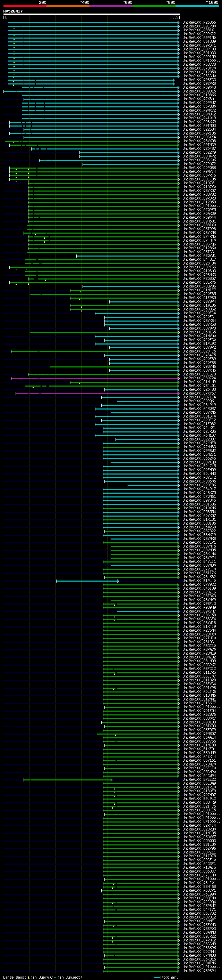The image size is (222, 980).
Task: Click the orange ~40% identity legend segment
Action: (x=68, y=7)
